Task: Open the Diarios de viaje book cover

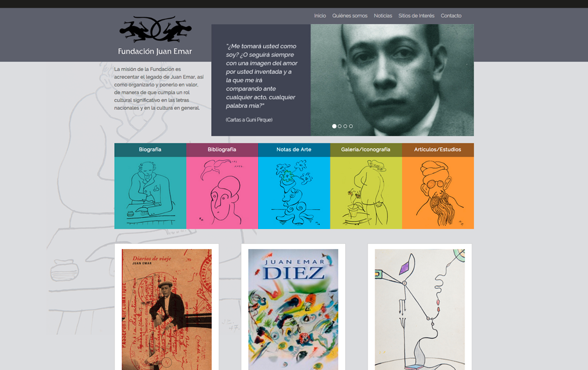Action: 166,310
